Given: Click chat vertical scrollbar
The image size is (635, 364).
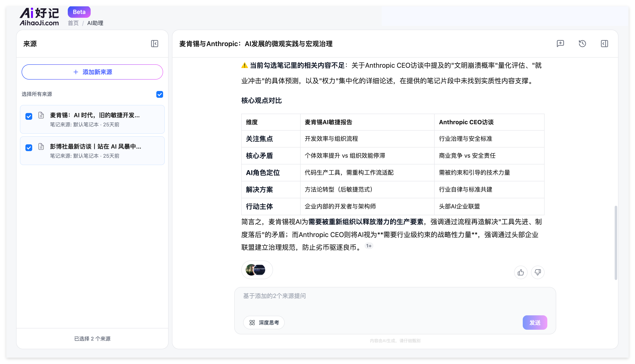Looking at the screenshot, I should tap(616, 243).
